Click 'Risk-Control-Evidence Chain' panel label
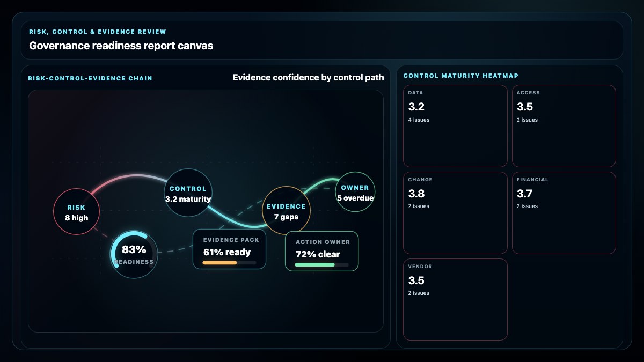Image resolution: width=644 pixels, height=362 pixels. 90,78
